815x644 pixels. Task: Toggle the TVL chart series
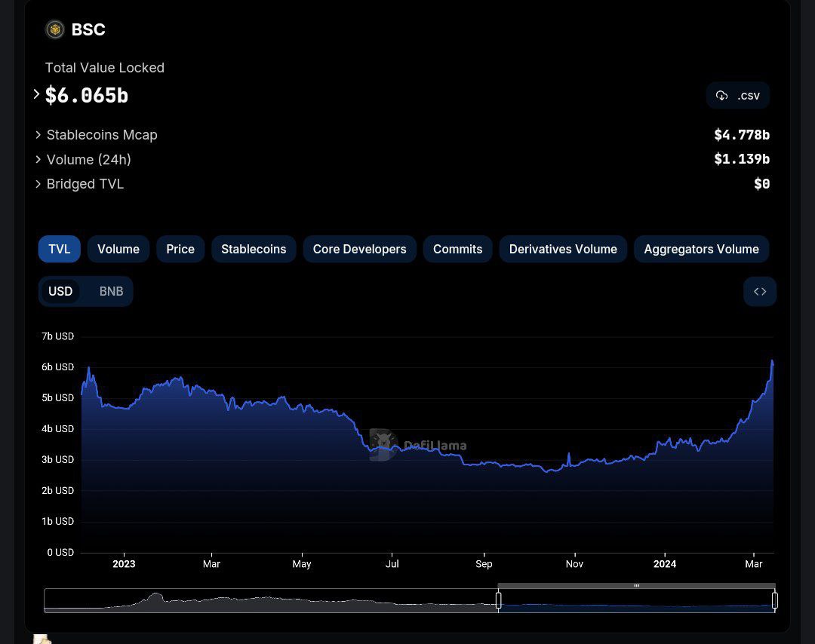click(60, 250)
